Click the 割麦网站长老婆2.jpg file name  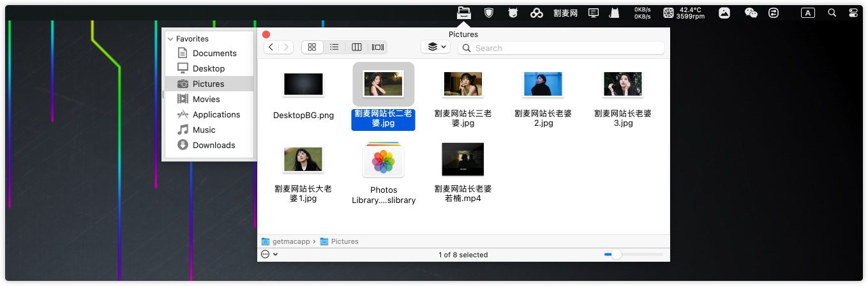(x=543, y=119)
